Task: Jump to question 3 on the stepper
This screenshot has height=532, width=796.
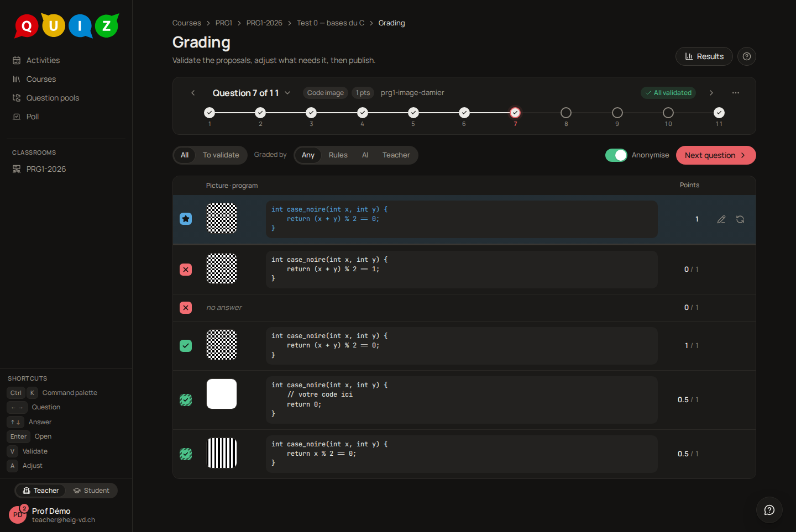Action: coord(311,113)
